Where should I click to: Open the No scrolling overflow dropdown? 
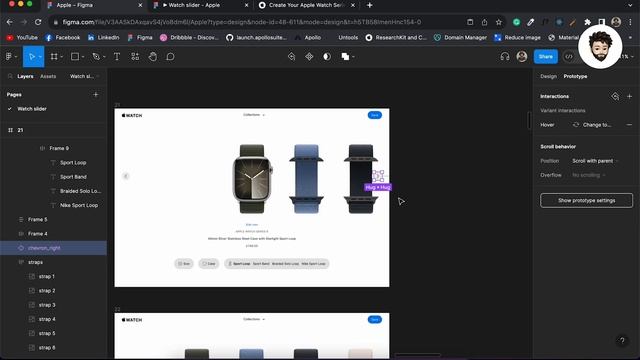click(x=589, y=175)
